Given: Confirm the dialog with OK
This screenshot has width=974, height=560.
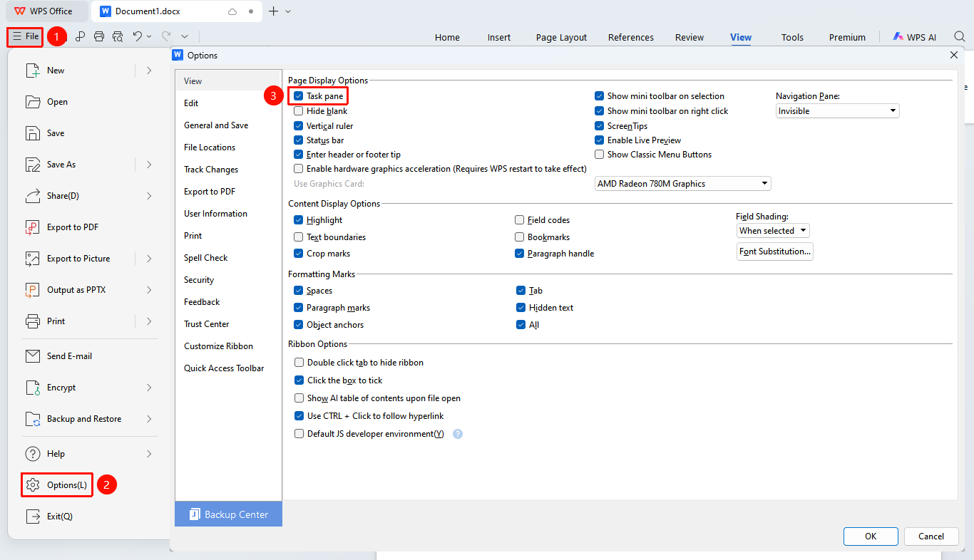Looking at the screenshot, I should tap(871, 536).
